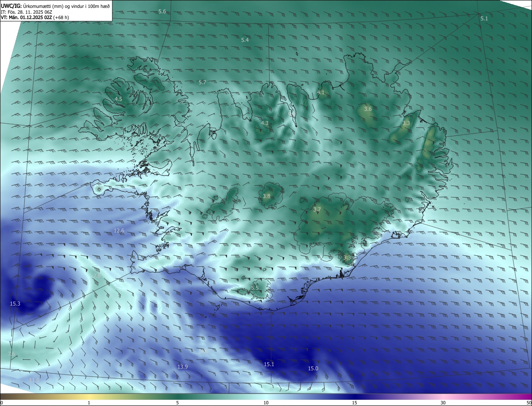Click the 5.4 value label on the map
532x406 pixels.
245,40
